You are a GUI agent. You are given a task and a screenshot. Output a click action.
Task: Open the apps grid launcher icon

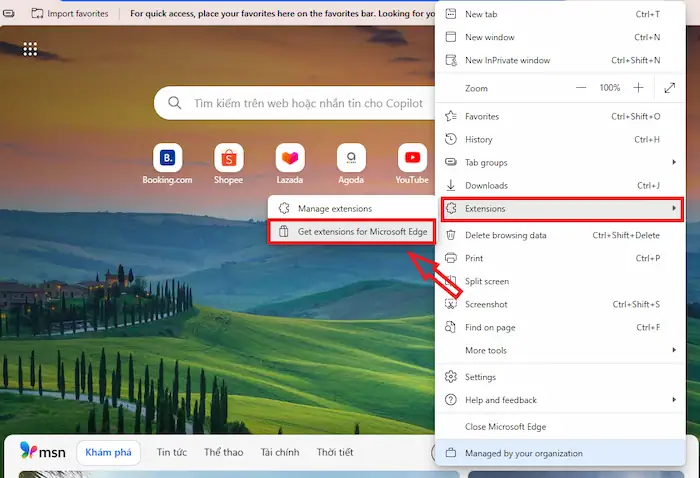30,49
